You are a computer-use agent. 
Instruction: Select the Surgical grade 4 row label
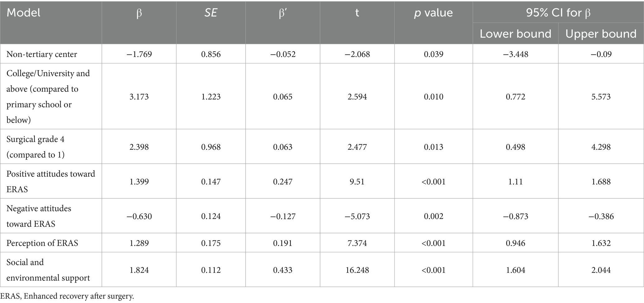(x=36, y=147)
